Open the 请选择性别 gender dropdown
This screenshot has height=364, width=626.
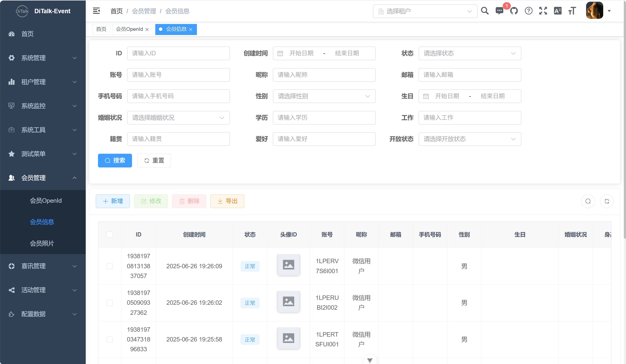click(x=324, y=96)
